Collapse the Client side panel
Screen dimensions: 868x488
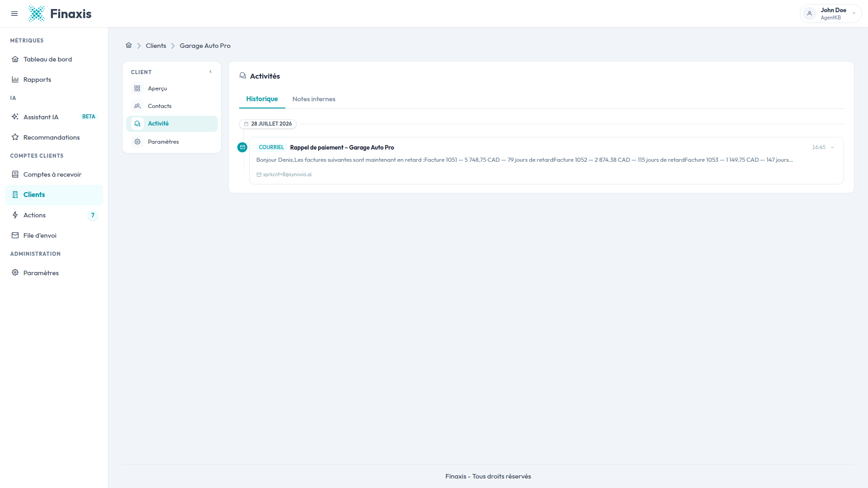[x=211, y=72]
